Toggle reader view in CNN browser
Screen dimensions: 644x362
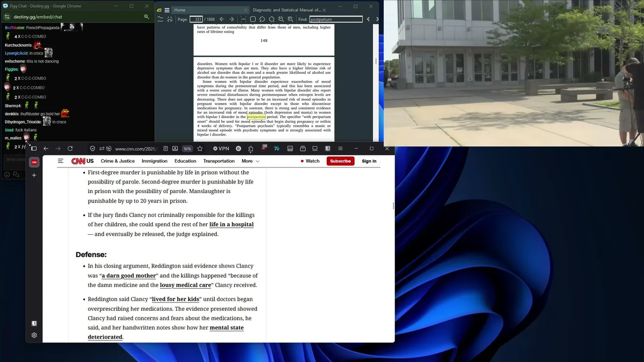(x=166, y=149)
